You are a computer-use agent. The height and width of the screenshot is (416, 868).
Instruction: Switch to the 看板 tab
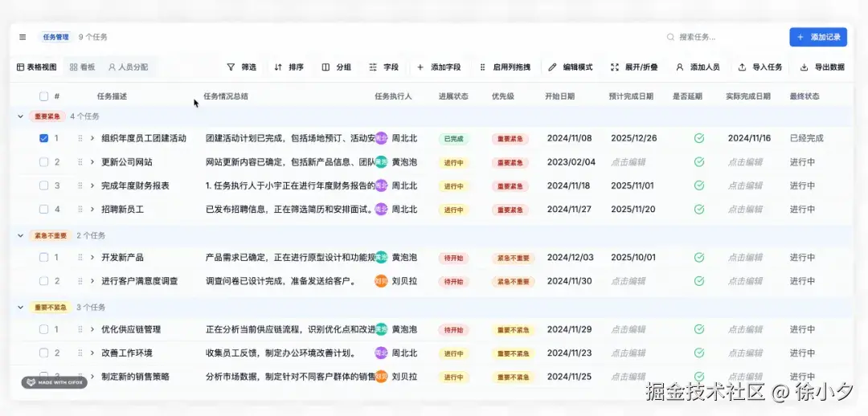83,67
